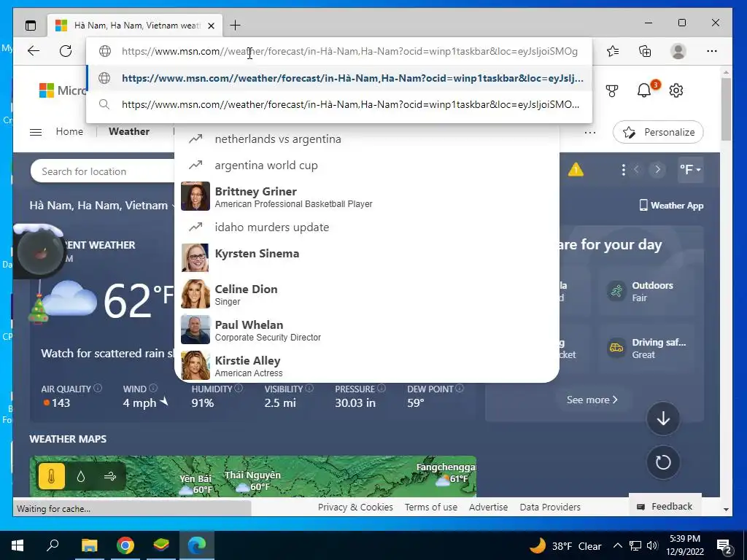Open the Collections icon in Edge toolbar

click(x=645, y=51)
